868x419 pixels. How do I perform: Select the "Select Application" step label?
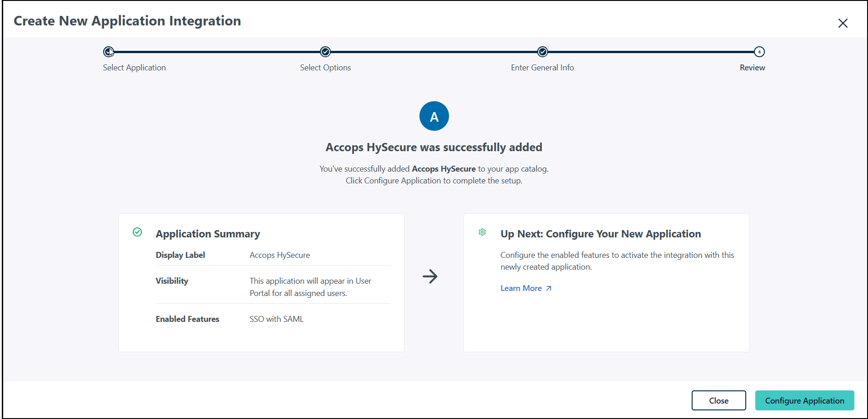[x=134, y=68]
